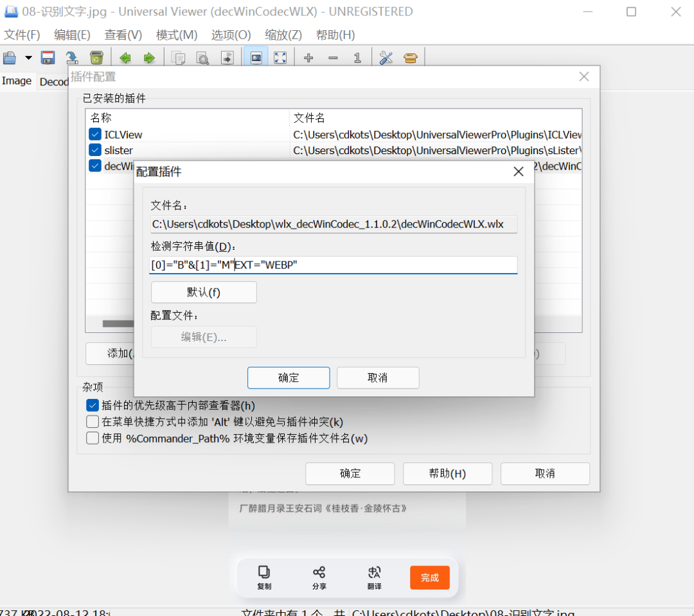Click the Copy toolbar icon
694x616 pixels.
tap(179, 58)
